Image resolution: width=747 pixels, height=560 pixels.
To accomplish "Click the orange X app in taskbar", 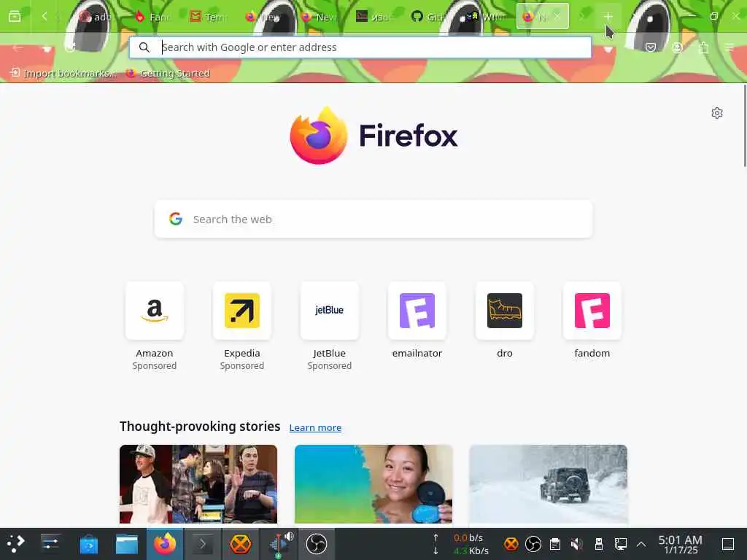I will click(x=241, y=544).
